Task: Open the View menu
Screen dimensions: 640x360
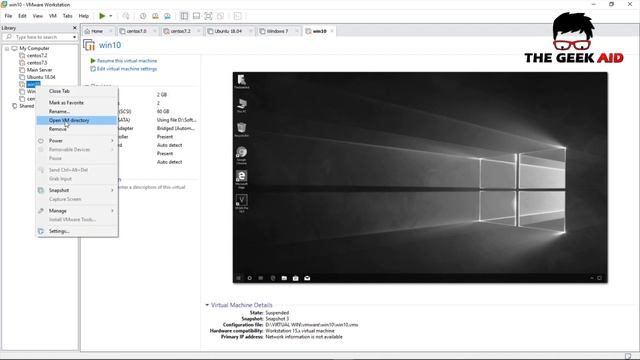Action: point(38,16)
